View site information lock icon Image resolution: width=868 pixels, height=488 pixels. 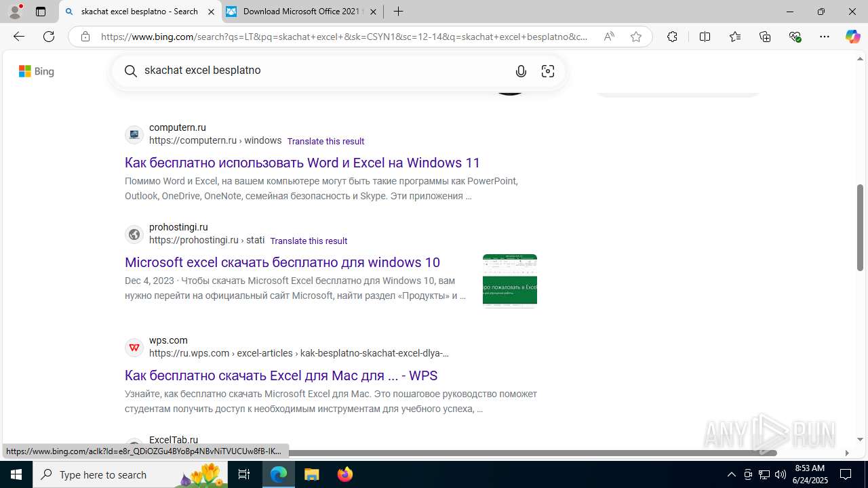pyautogui.click(x=85, y=37)
